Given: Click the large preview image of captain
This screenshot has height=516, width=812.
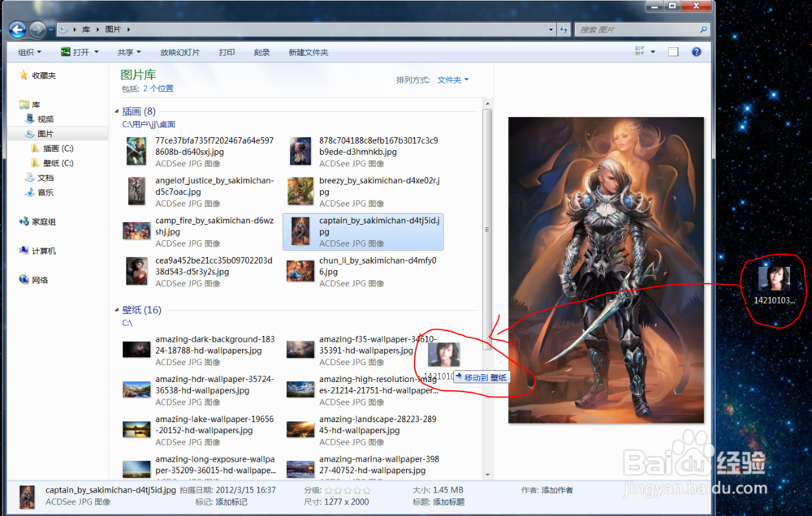Looking at the screenshot, I should (x=606, y=269).
